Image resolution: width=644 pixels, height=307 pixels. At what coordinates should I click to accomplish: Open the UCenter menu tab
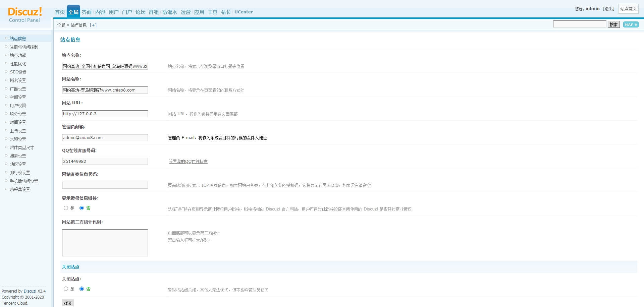pyautogui.click(x=244, y=12)
